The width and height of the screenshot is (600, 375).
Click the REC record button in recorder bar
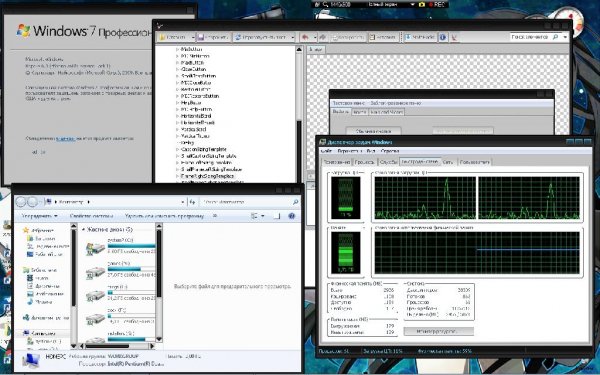click(x=437, y=5)
